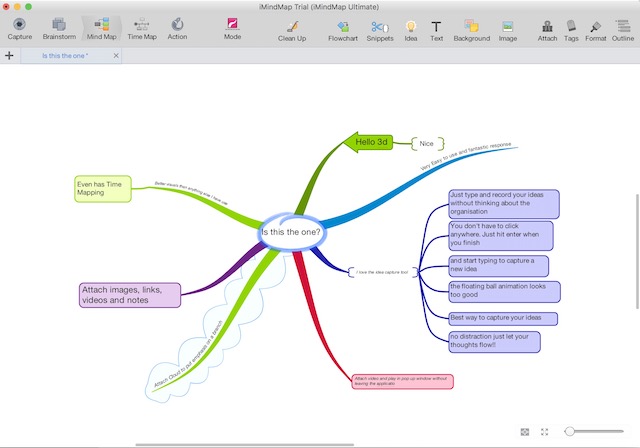Toggle the Format panel
The width and height of the screenshot is (640, 448).
click(x=596, y=27)
